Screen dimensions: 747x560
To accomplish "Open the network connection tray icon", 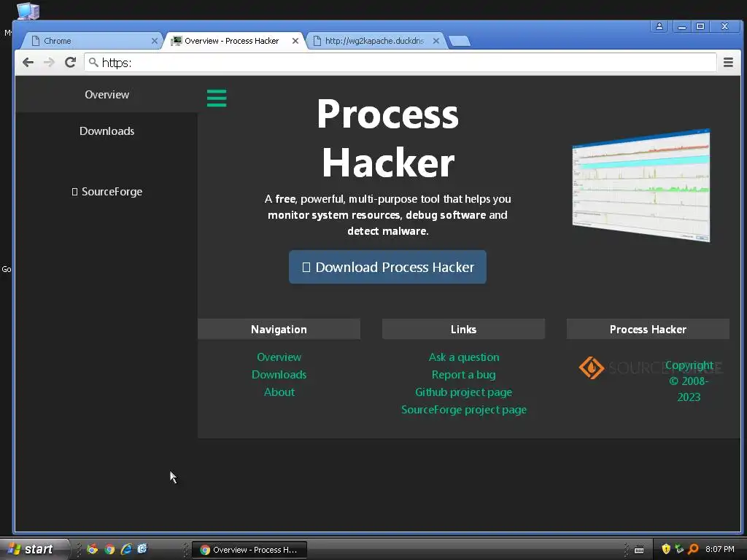I will [679, 549].
